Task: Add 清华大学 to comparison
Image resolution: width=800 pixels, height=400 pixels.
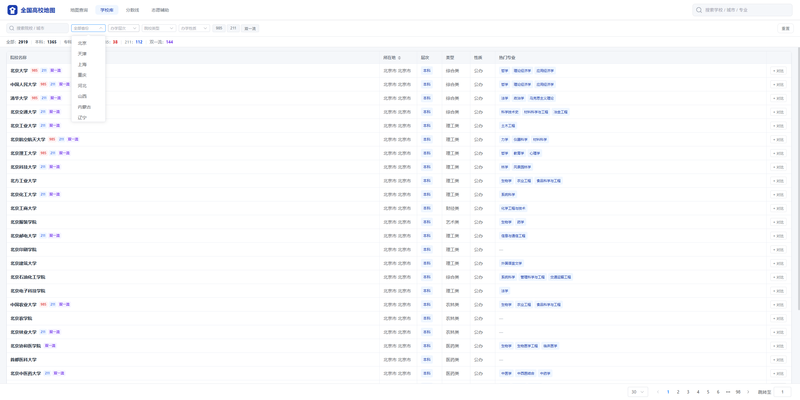Action: click(778, 98)
